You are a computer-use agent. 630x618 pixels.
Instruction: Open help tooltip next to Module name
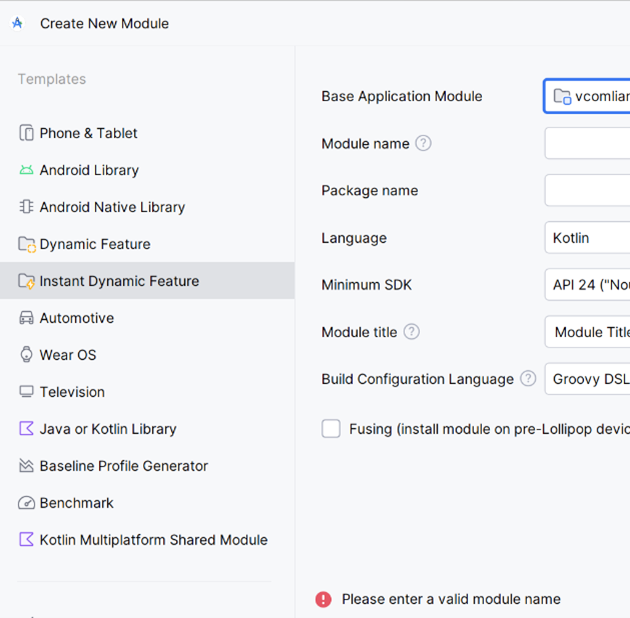click(x=423, y=143)
